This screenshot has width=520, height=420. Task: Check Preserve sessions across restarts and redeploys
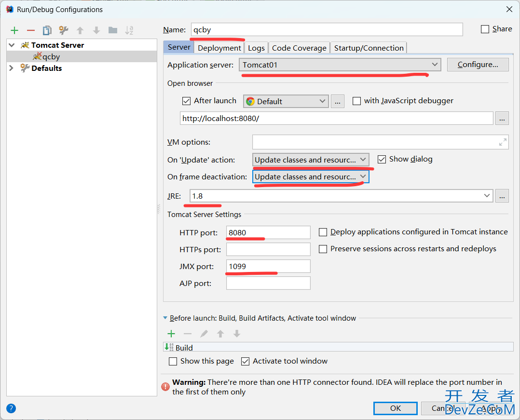point(323,249)
